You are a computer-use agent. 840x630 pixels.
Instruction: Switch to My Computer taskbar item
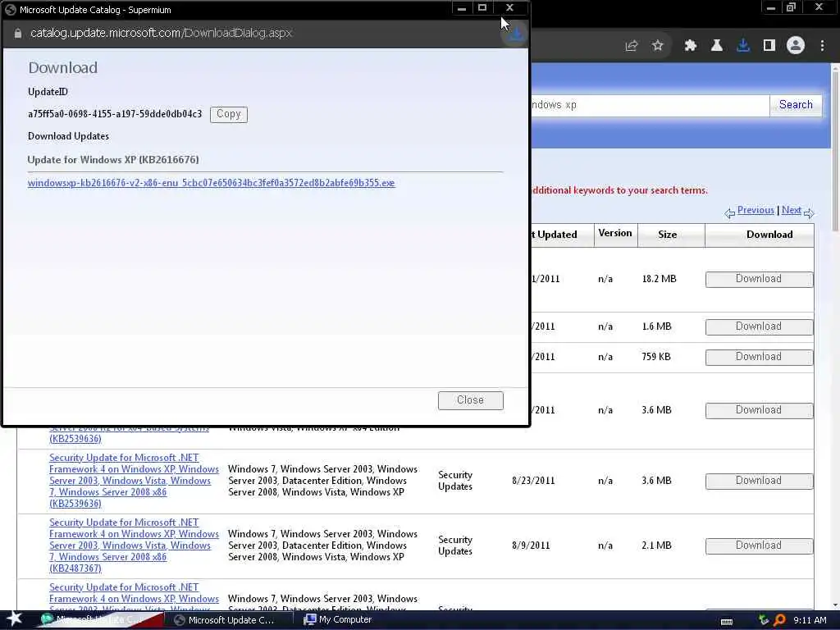pos(339,620)
